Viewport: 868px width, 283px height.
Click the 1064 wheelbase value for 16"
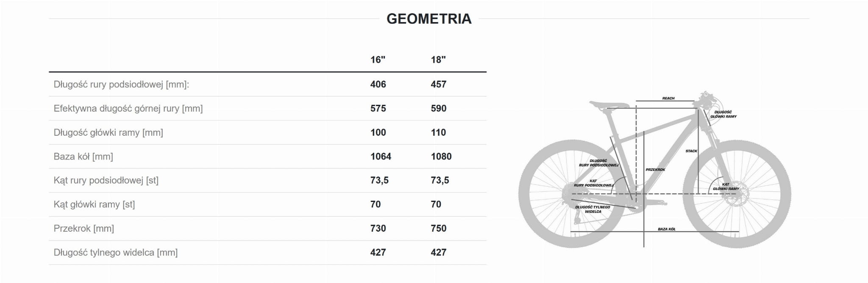click(381, 157)
